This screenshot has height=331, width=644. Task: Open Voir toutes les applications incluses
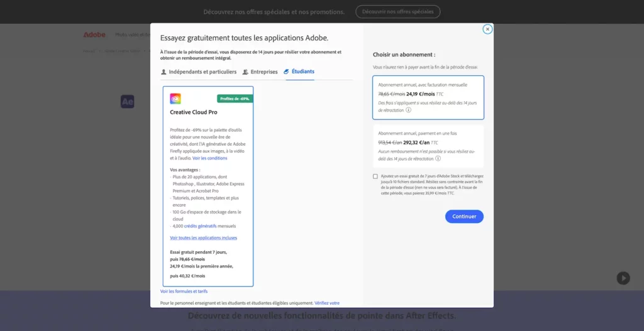point(203,237)
